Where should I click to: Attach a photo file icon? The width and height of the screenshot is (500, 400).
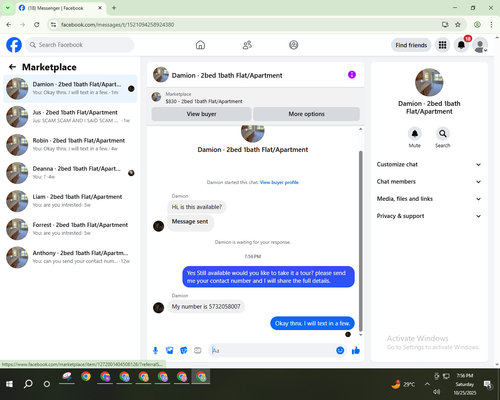(x=170, y=350)
